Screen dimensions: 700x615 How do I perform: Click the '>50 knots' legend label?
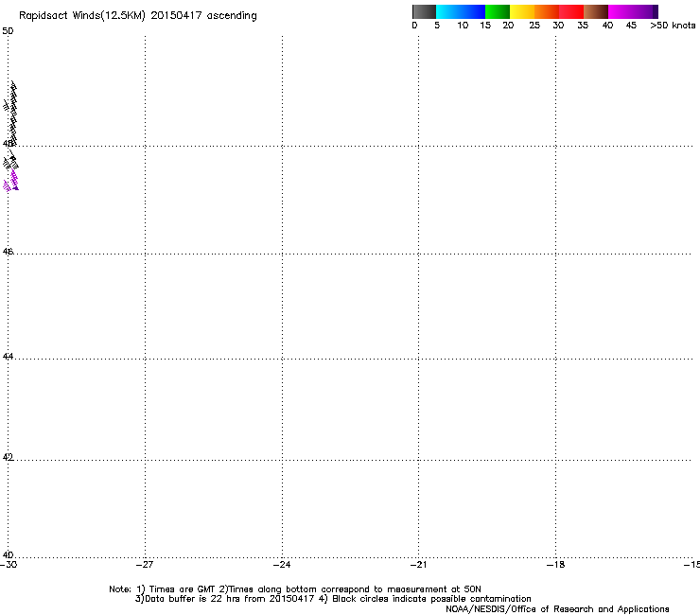tap(673, 26)
